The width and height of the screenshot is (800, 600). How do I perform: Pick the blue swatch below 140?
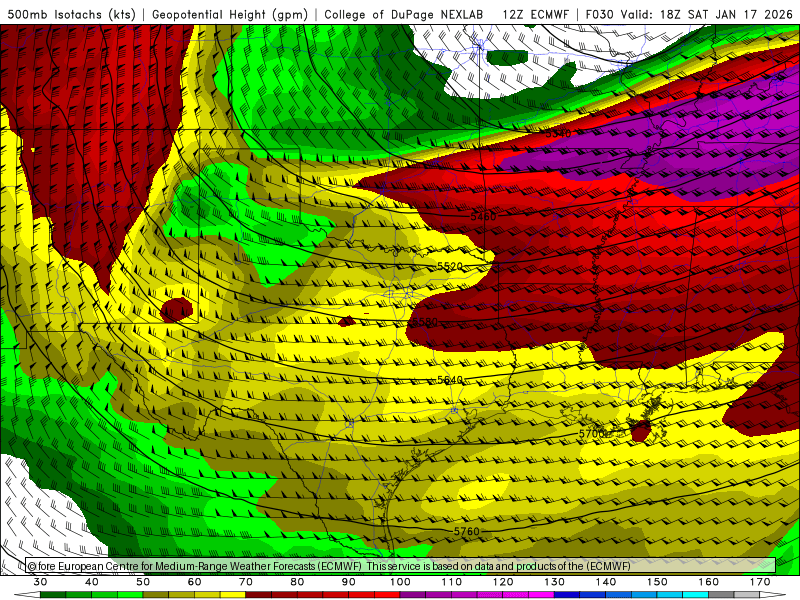tap(618, 595)
